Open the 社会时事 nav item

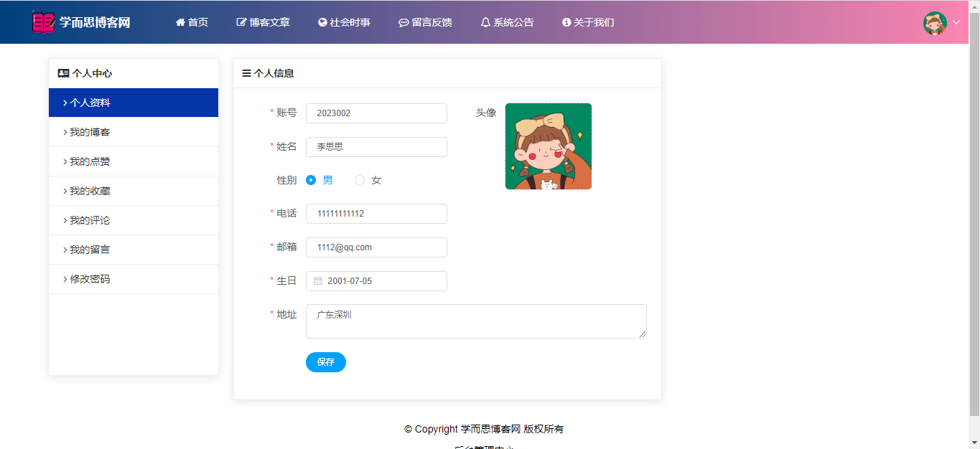coord(345,22)
